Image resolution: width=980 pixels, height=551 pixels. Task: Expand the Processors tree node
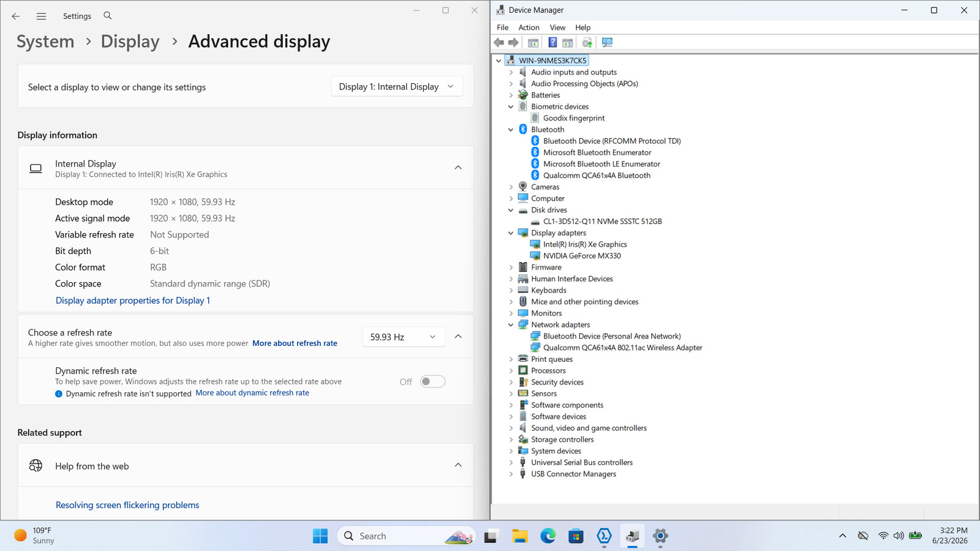point(511,371)
